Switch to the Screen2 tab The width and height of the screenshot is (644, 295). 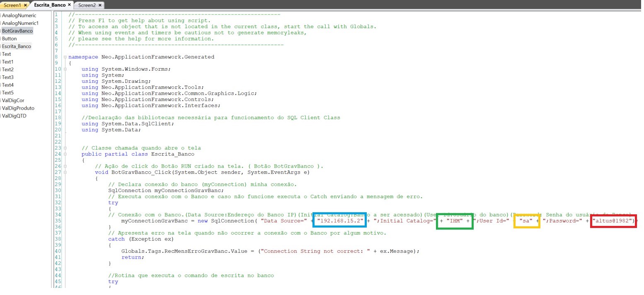(x=87, y=5)
